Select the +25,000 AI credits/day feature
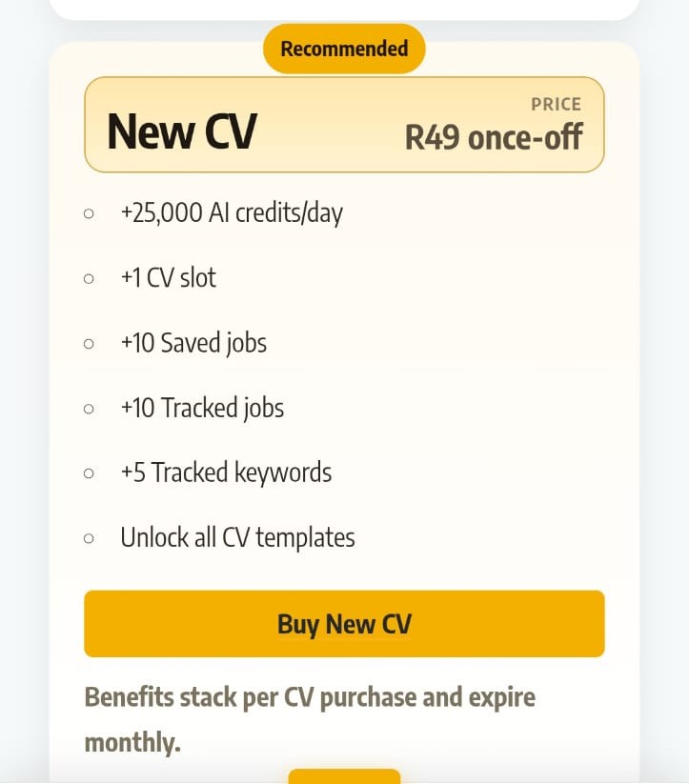Viewport: 689px width, 784px height. 232,212
